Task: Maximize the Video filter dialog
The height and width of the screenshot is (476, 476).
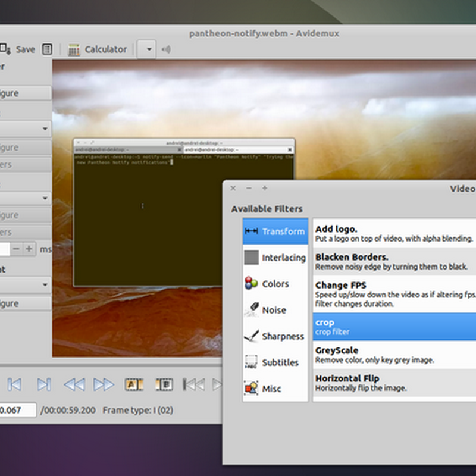Action: point(265,188)
